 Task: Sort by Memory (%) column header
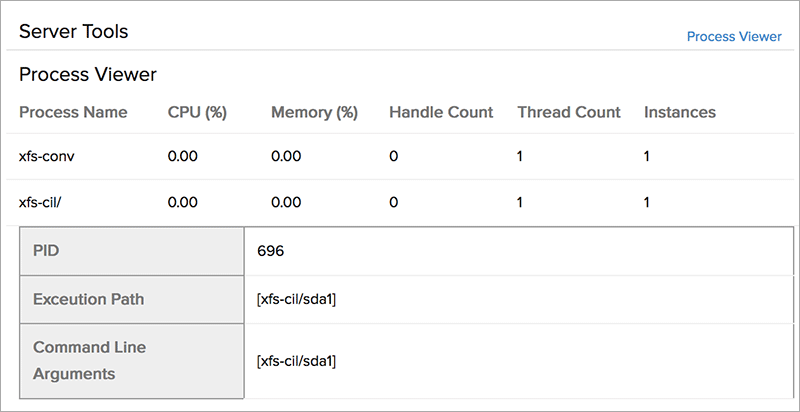(x=314, y=112)
